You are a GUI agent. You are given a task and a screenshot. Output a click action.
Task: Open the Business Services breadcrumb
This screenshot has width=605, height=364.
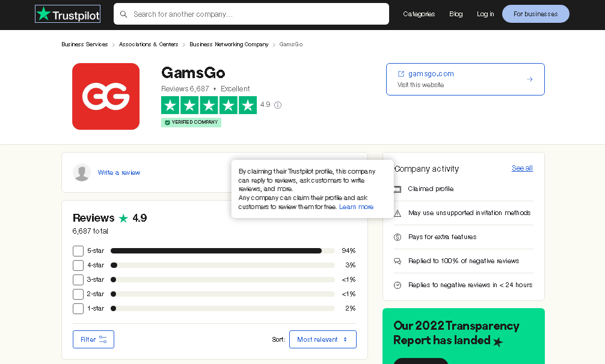85,44
